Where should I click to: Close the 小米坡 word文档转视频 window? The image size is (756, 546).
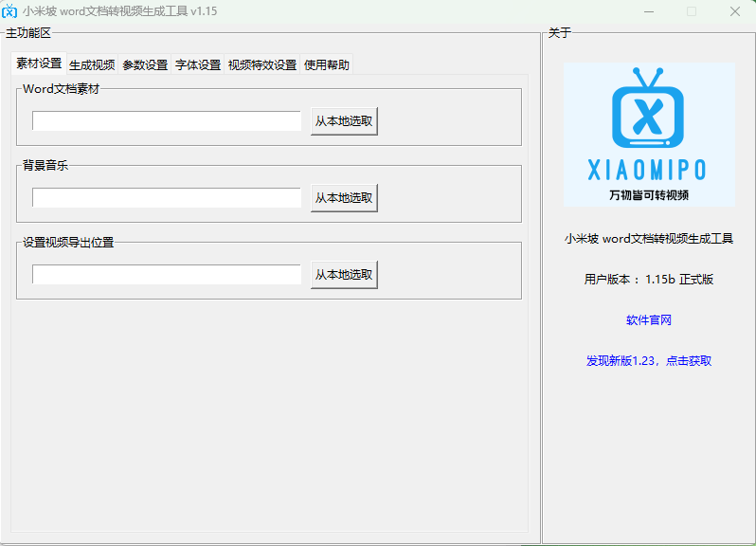coord(735,11)
